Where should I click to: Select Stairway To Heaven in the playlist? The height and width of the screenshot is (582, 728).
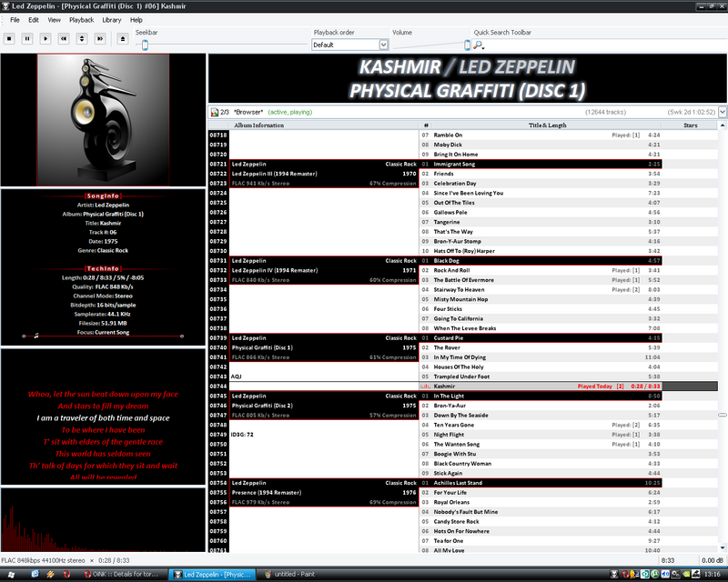(541, 289)
